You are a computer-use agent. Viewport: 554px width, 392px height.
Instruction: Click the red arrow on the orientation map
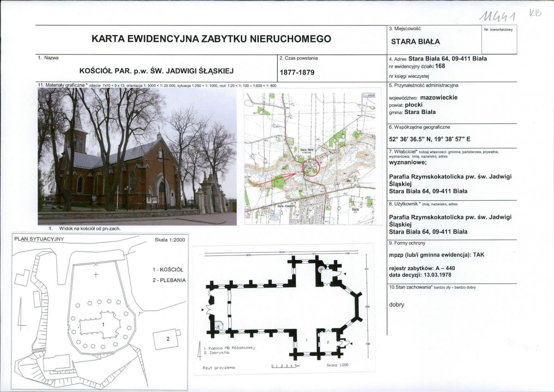point(275,180)
